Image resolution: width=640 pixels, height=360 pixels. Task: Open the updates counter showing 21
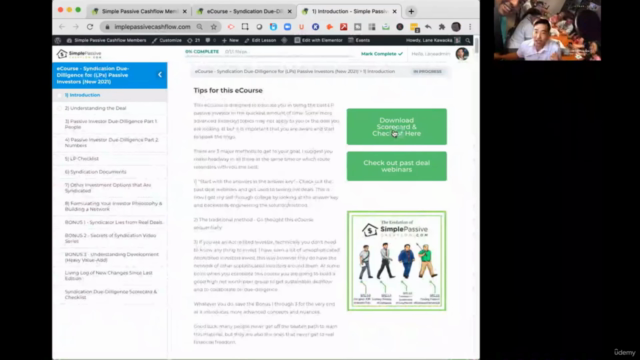pos(193,40)
